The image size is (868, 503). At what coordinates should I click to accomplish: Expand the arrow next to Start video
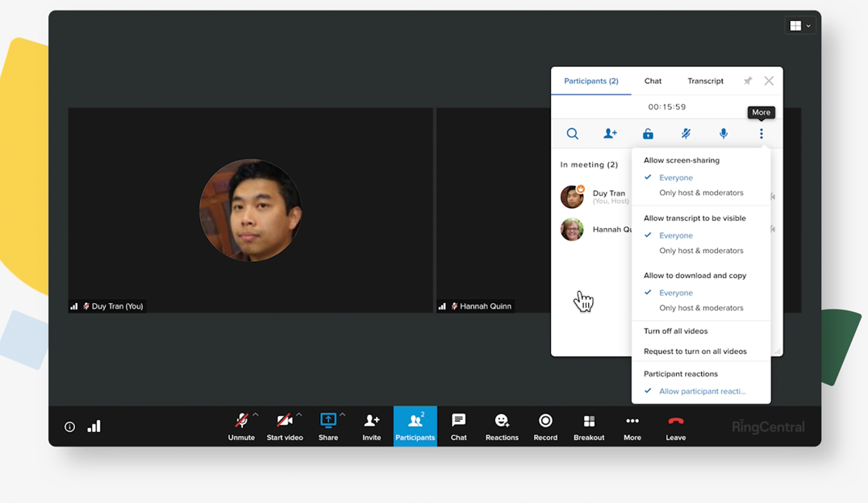[x=299, y=415]
